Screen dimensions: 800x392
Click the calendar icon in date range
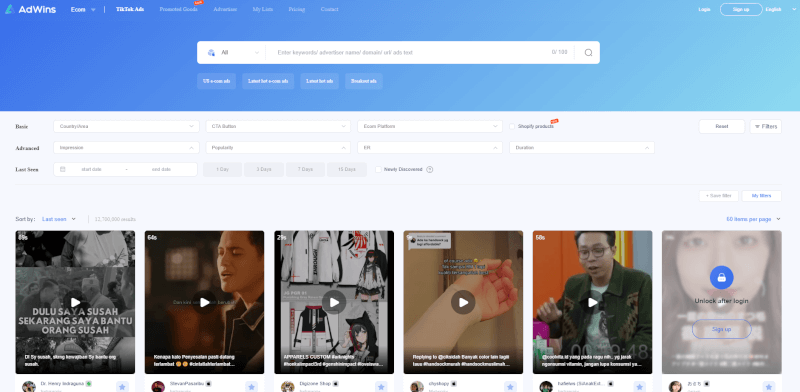click(63, 169)
